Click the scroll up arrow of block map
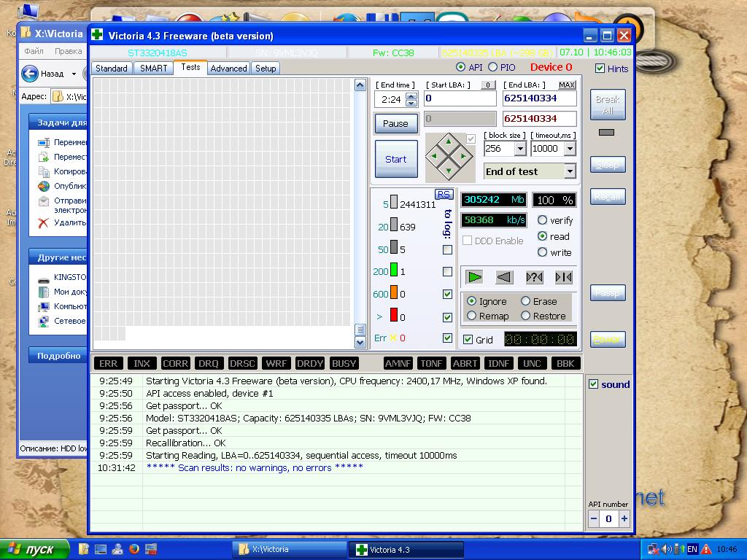 pyautogui.click(x=360, y=85)
